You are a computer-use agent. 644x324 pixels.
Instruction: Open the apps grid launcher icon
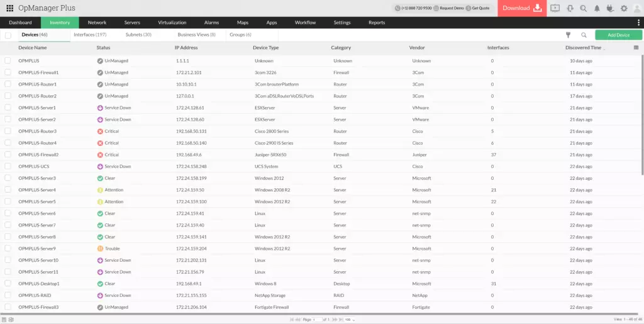10,8
